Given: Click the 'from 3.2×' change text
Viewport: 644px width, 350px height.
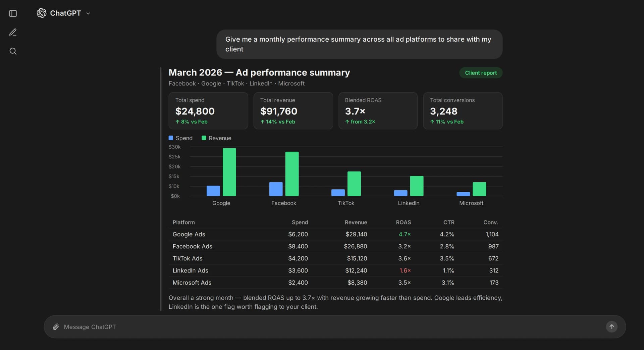Looking at the screenshot, I should coord(360,122).
